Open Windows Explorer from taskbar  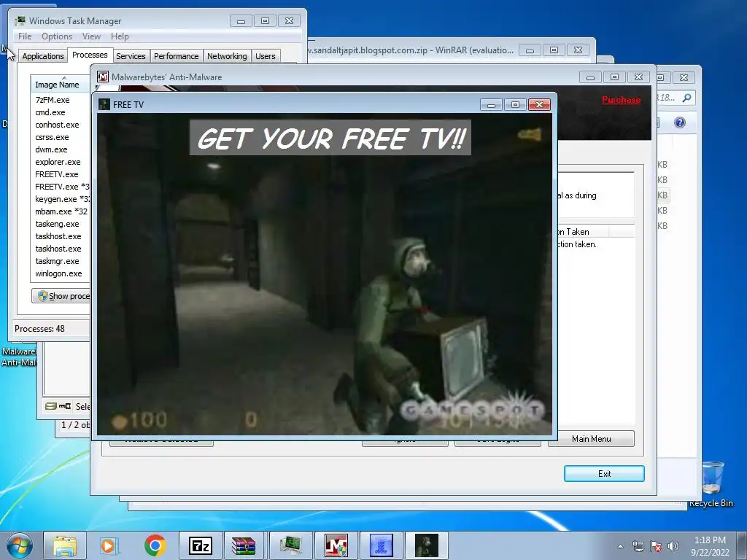pyautogui.click(x=65, y=545)
